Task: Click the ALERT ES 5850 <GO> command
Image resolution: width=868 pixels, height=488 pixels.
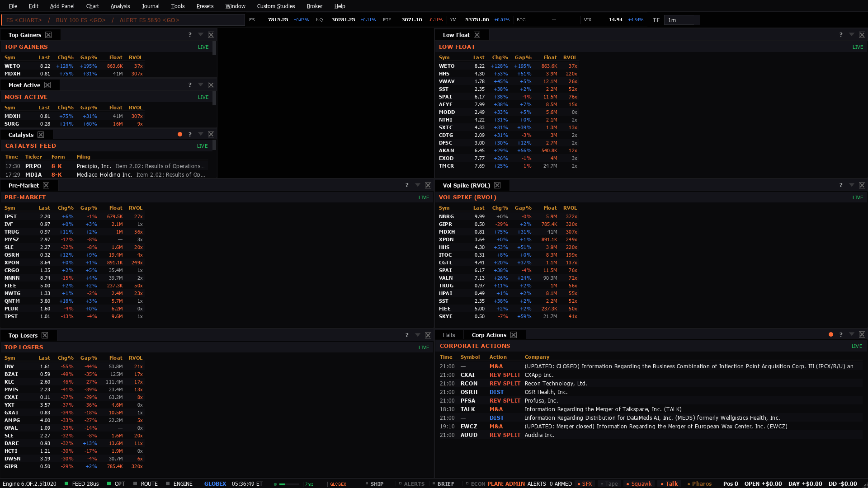Action: (x=150, y=20)
